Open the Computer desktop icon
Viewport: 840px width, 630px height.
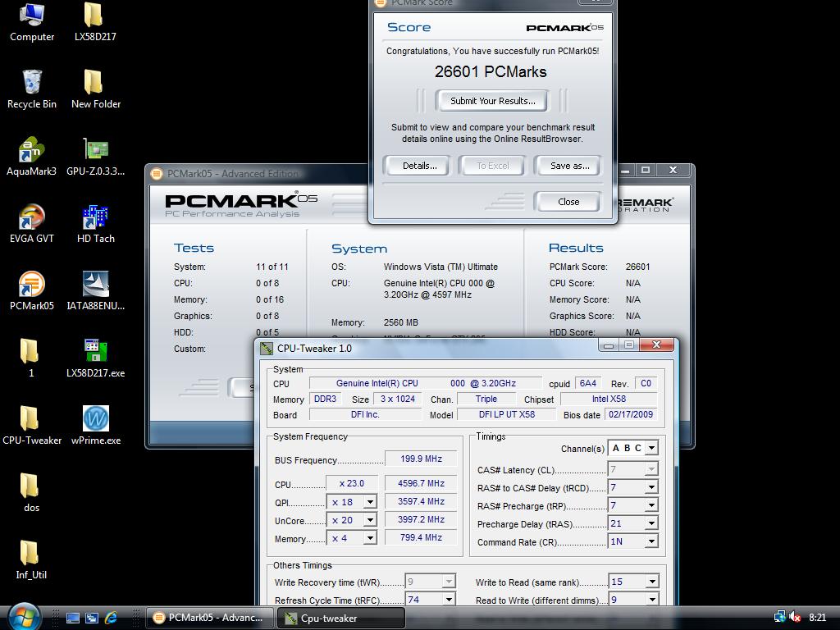(32, 22)
